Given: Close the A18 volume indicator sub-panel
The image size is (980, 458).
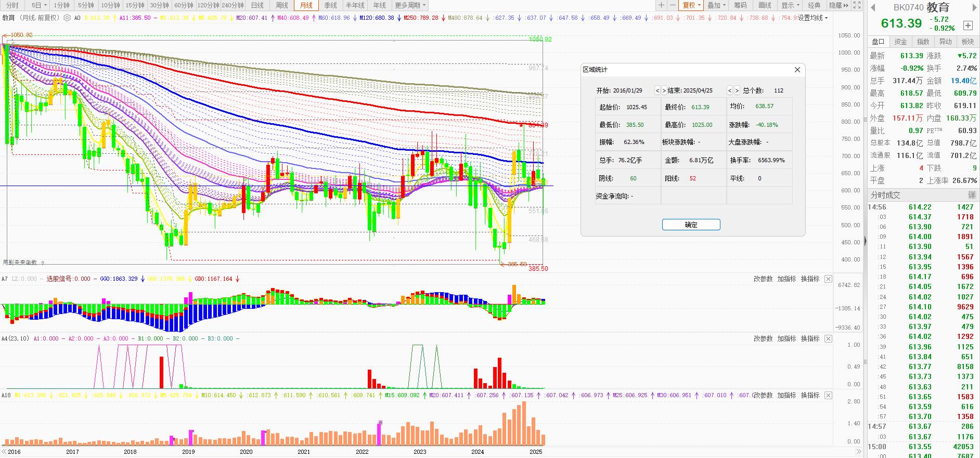Looking at the screenshot, I should click(828, 396).
